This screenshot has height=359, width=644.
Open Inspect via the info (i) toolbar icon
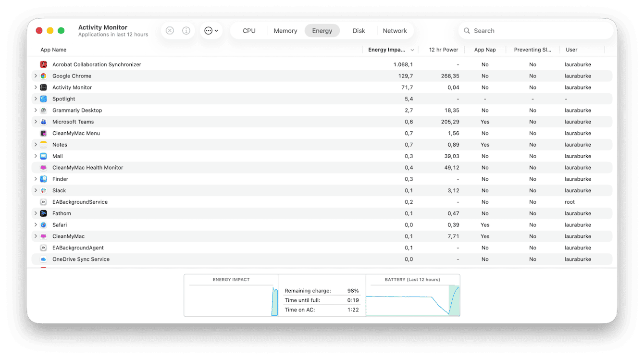coord(186,30)
